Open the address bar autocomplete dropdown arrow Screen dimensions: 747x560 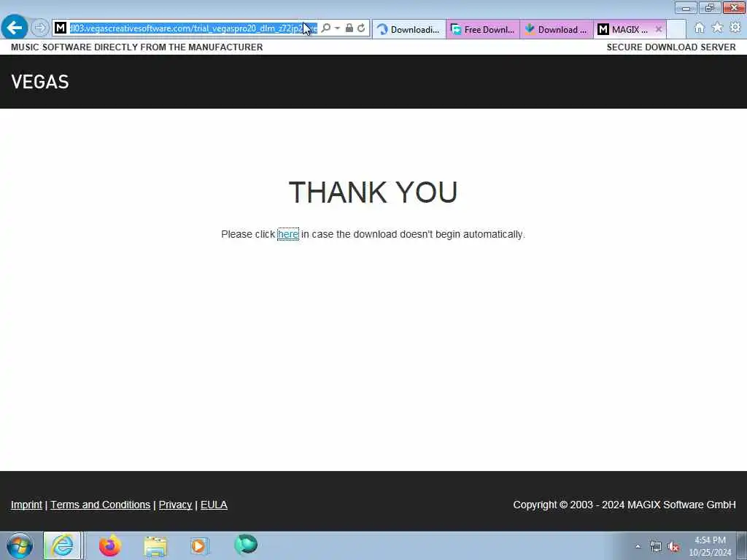pos(337,28)
